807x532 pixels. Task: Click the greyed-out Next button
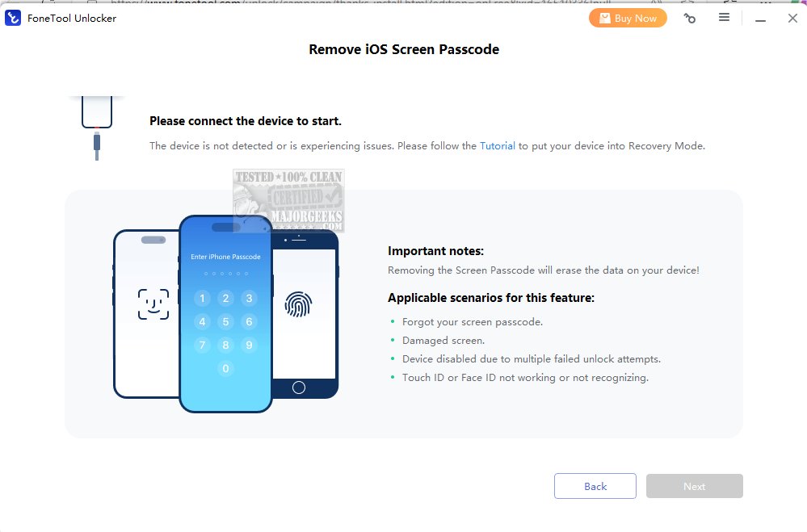pos(694,486)
